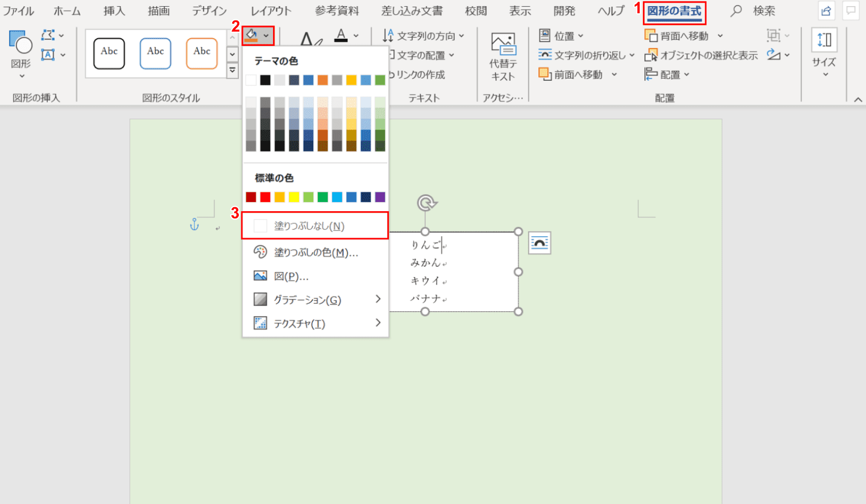Switch to the レイアウト tab
Image resolution: width=866 pixels, height=504 pixels.
(x=271, y=11)
